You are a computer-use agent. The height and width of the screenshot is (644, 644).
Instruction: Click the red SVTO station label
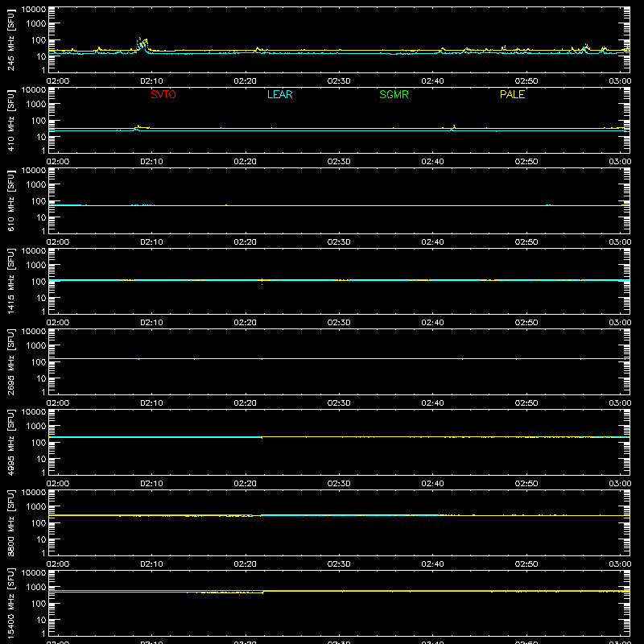click(163, 94)
